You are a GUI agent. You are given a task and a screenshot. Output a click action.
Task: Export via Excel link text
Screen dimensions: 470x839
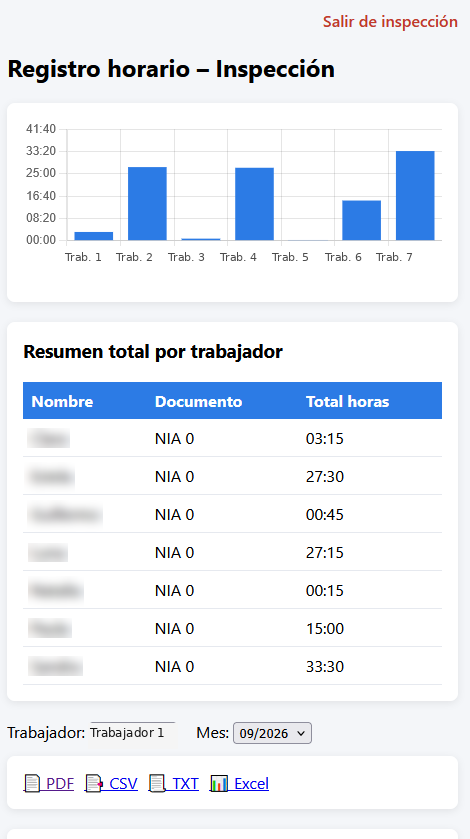click(x=252, y=783)
